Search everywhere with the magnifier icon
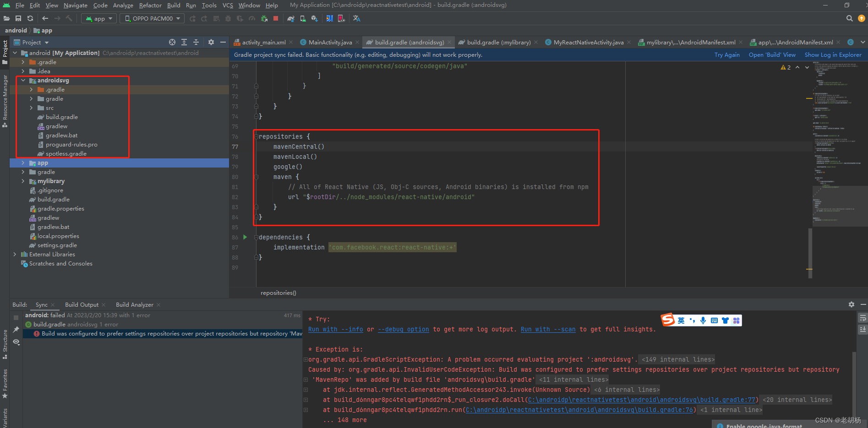The width and height of the screenshot is (868, 428). click(849, 18)
